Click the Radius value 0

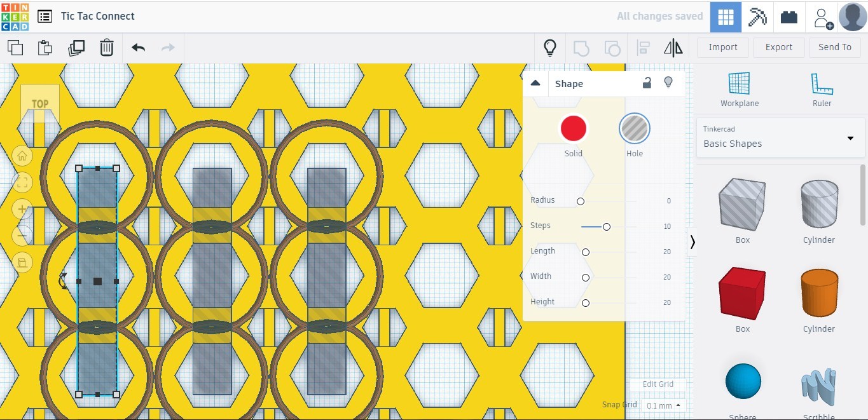(x=668, y=201)
